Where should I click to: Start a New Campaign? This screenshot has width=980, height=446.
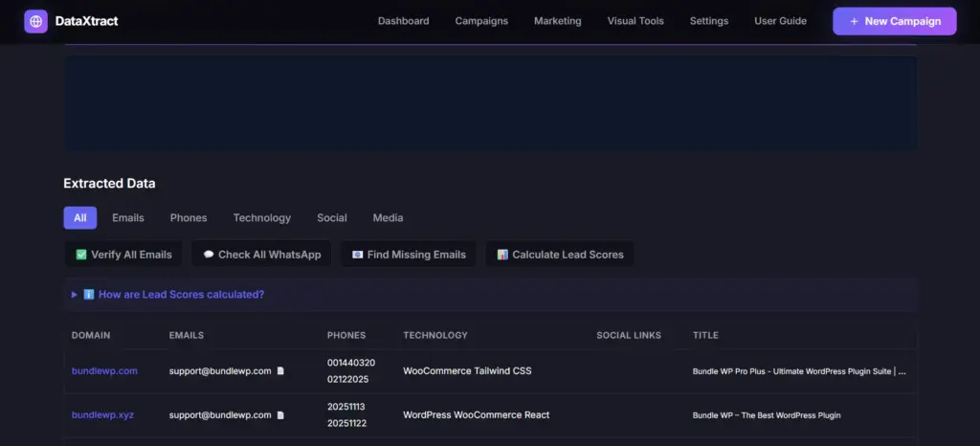[895, 21]
